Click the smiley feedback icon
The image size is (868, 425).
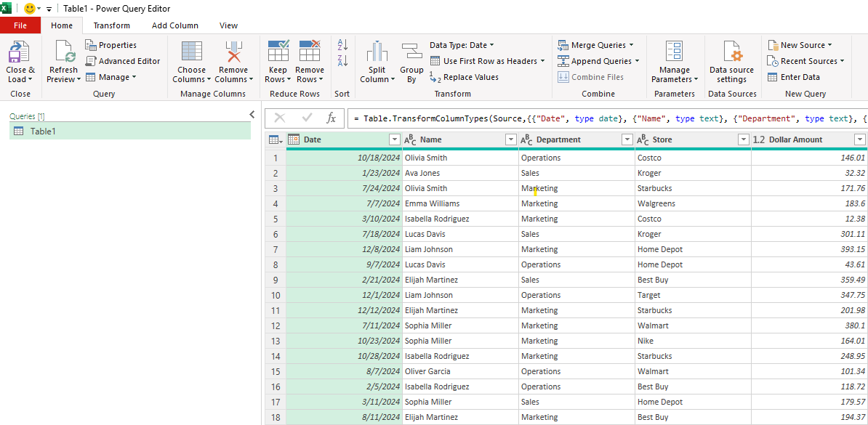pos(29,9)
